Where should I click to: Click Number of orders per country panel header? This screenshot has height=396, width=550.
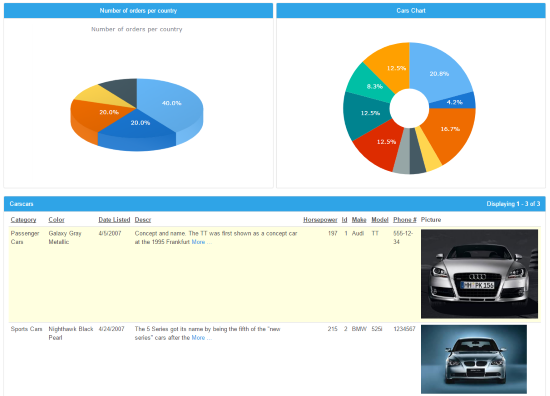[x=138, y=11]
